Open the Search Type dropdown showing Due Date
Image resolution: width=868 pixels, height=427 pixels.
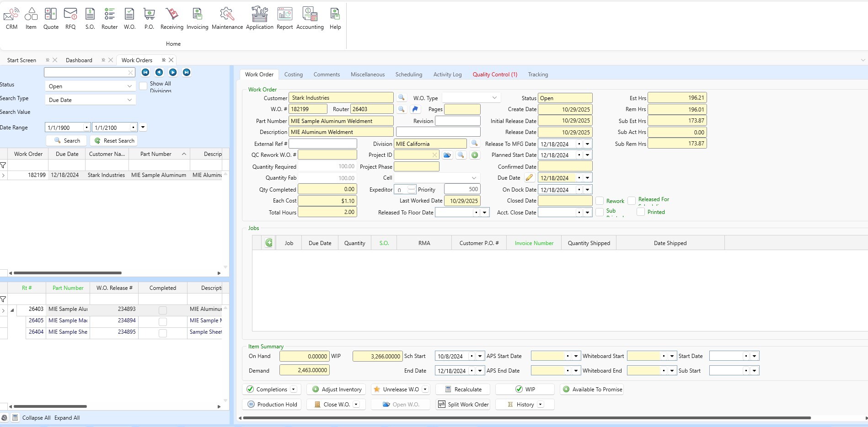129,99
